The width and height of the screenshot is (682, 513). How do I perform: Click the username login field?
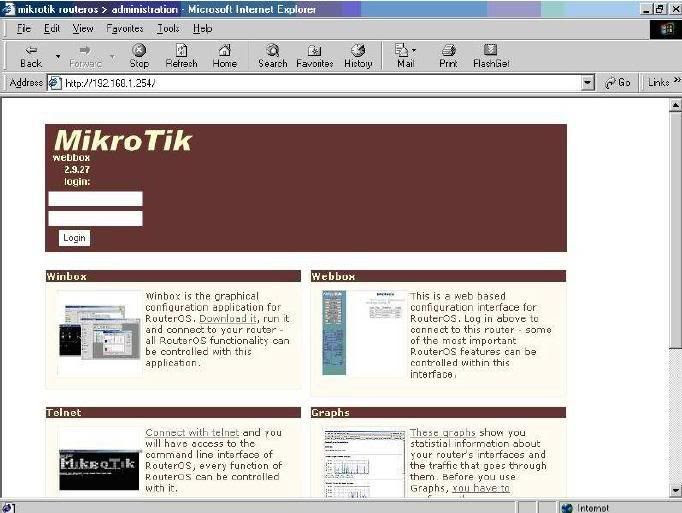95,199
